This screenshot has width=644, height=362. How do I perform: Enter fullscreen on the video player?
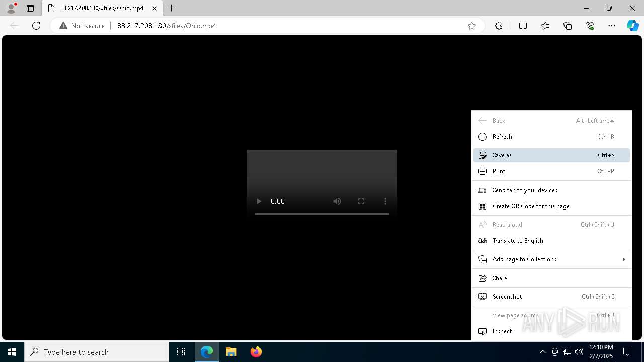(x=361, y=201)
